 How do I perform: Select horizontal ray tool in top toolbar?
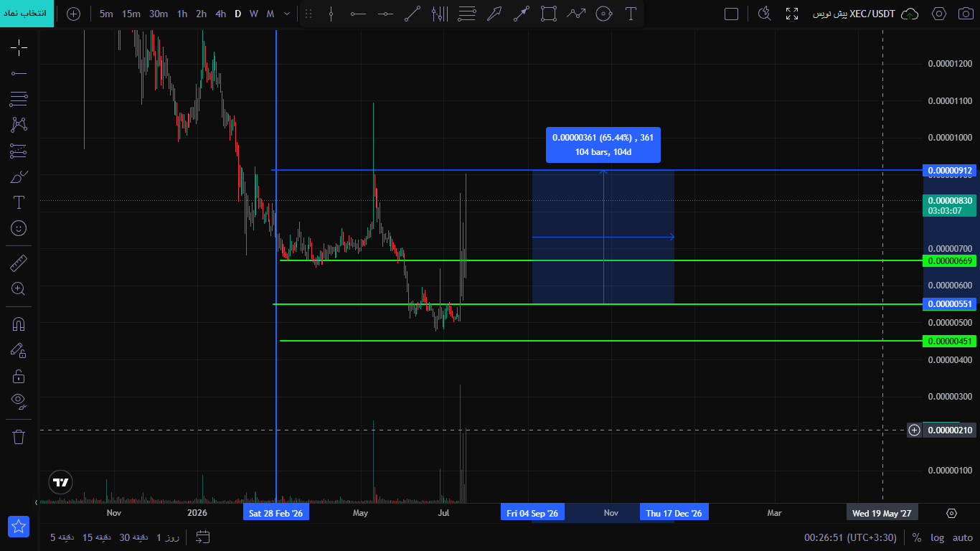pyautogui.click(x=358, y=14)
